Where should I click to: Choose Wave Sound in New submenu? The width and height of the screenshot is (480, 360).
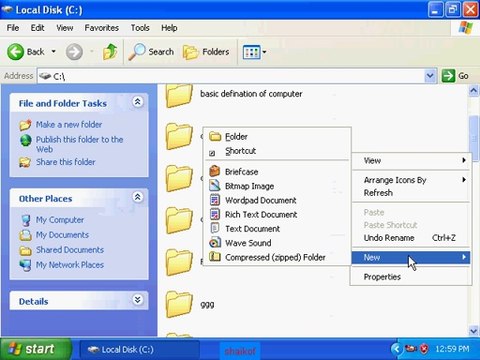pyautogui.click(x=277, y=243)
